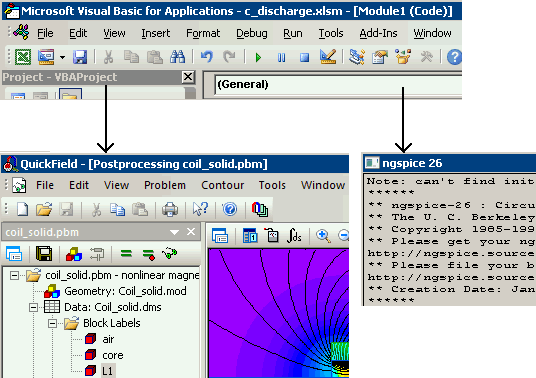536x378 pixels.
Task: Toggle Folders in VBA Project panel
Action: coord(70,94)
